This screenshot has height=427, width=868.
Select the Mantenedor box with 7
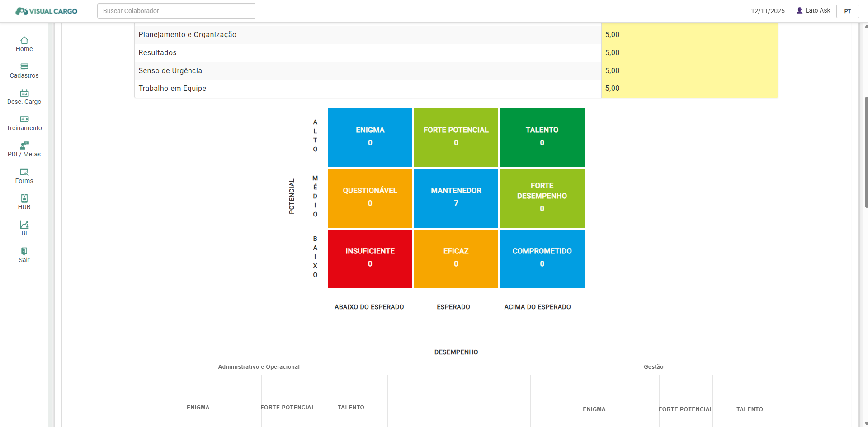click(456, 198)
